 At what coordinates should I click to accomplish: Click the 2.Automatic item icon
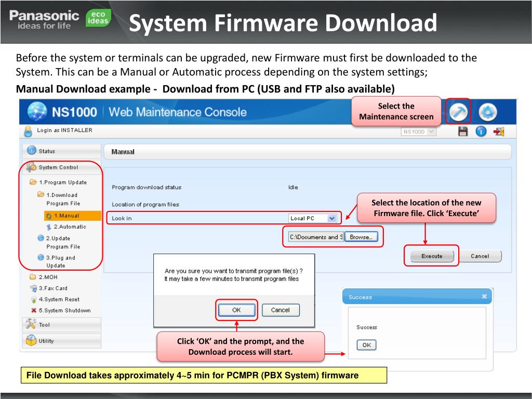49,227
